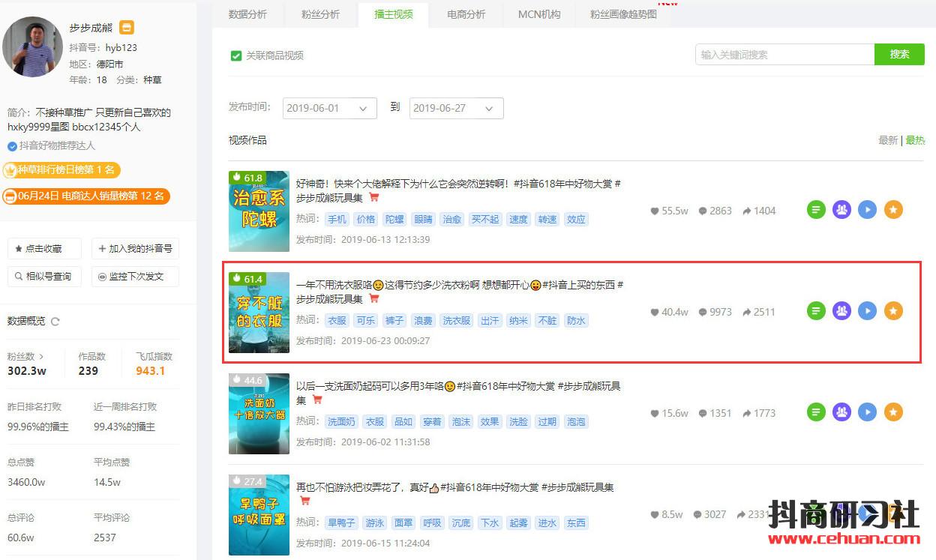936x560 pixels.
Task: Click shopping cart icon on 治愈系陀螺 video title
Action: tap(374, 198)
